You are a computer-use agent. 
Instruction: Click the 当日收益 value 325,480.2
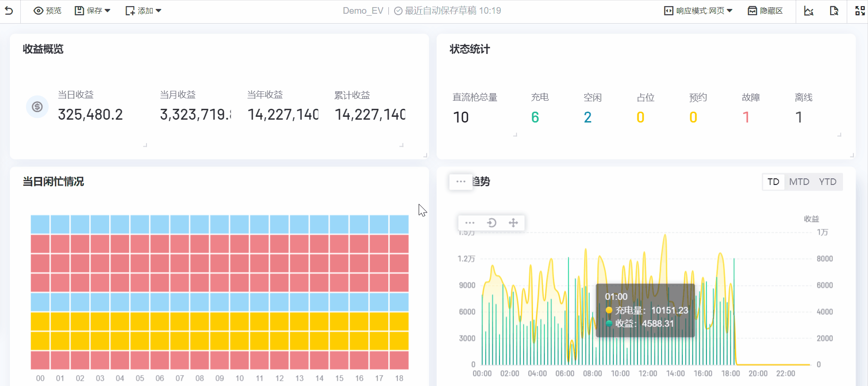[x=90, y=114]
